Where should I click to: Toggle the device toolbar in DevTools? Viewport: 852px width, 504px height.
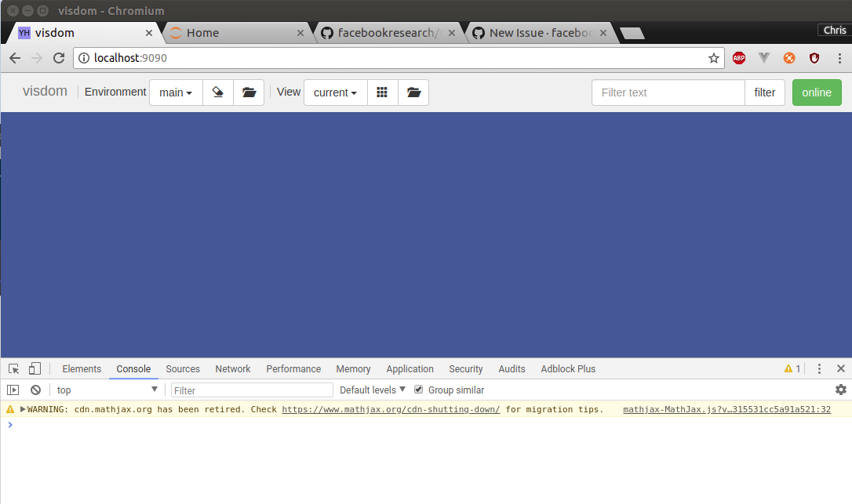34,368
